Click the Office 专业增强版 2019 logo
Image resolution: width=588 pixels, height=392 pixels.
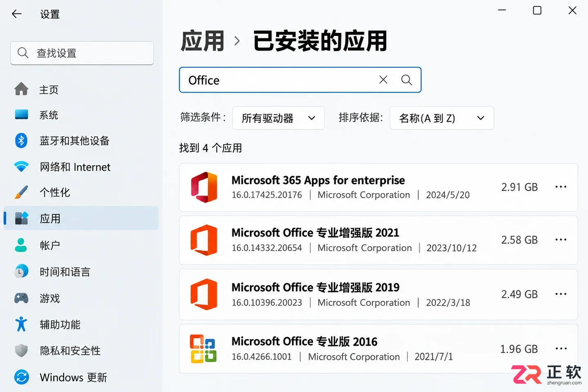(204, 294)
